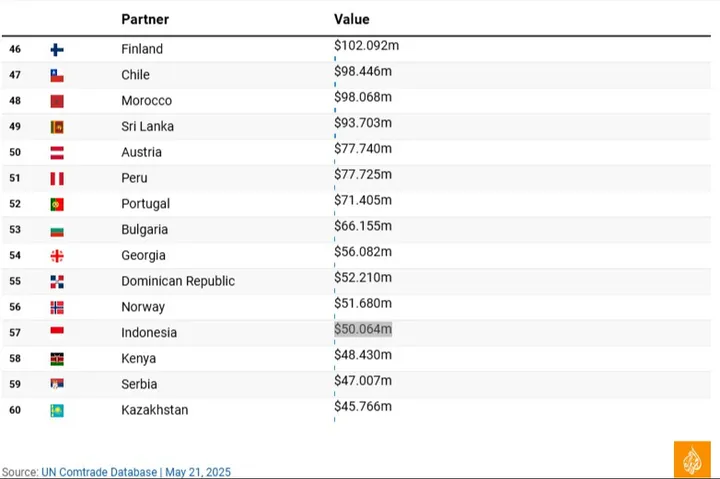Click the Kenya flag icon
Viewport: 720px width, 479px height.
(57, 359)
